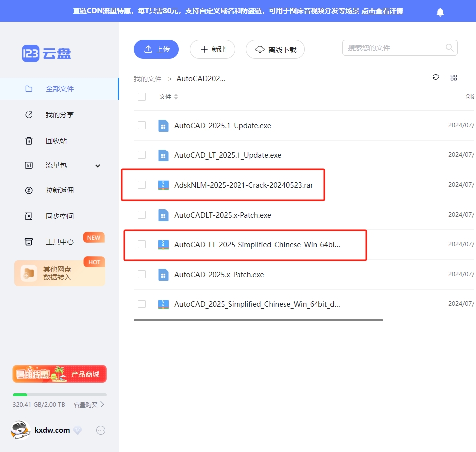
Task: Click file name AutoCADLT-2025.x-Patch.exe
Action: tap(223, 215)
